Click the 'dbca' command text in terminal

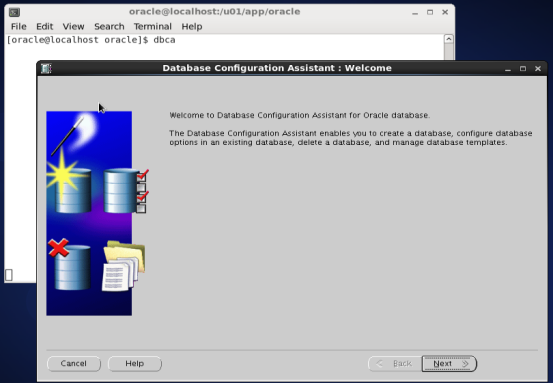tap(164, 40)
